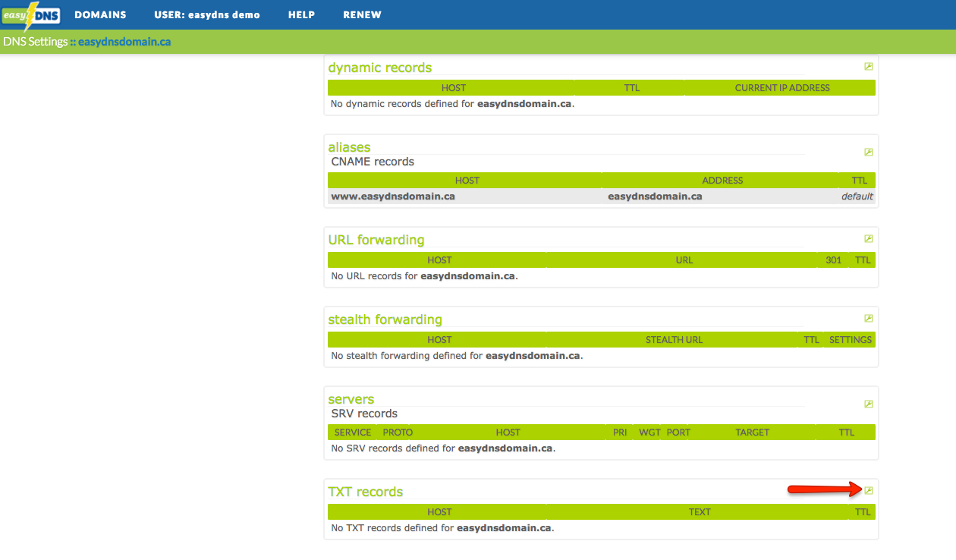The image size is (956, 560).
Task: Click the 'No SRV records defined' message
Action: (443, 448)
